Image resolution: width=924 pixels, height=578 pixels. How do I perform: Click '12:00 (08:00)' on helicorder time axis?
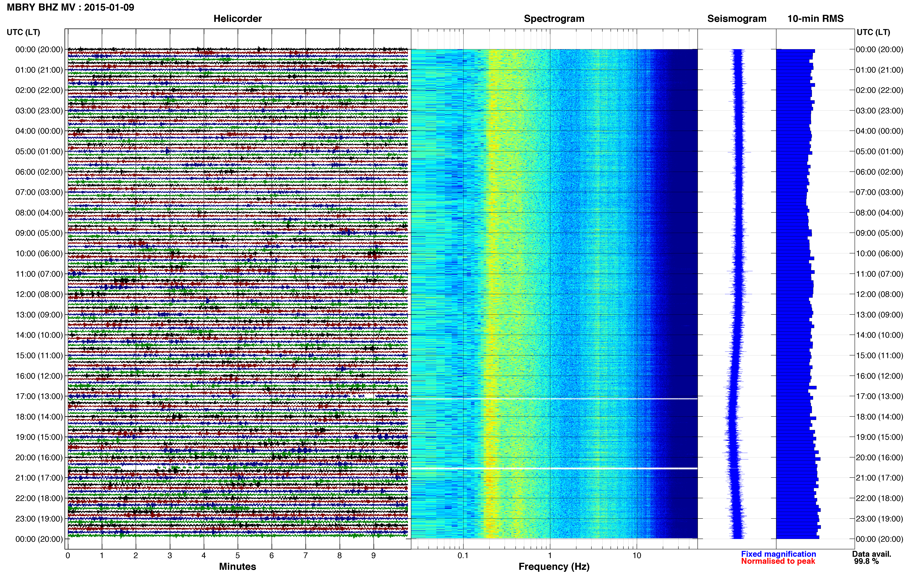click(39, 294)
